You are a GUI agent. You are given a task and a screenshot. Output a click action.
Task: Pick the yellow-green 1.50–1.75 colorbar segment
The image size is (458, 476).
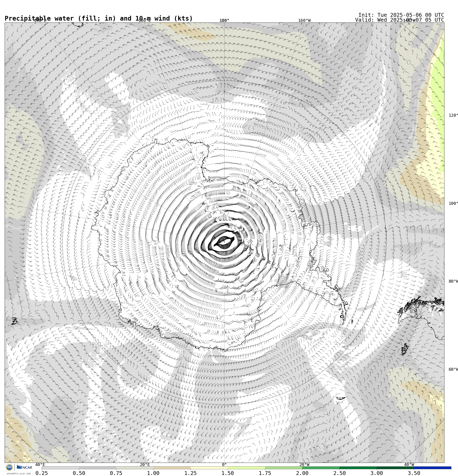coord(246,468)
